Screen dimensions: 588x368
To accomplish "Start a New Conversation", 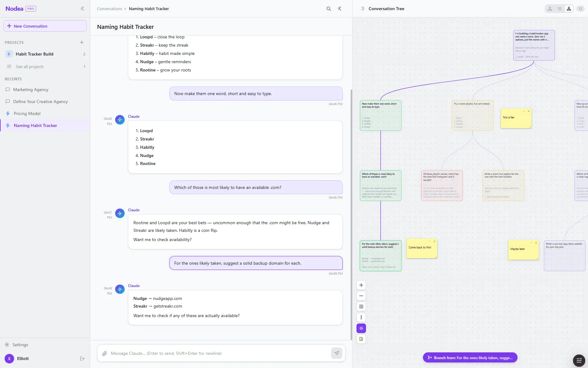I will (x=45, y=26).
